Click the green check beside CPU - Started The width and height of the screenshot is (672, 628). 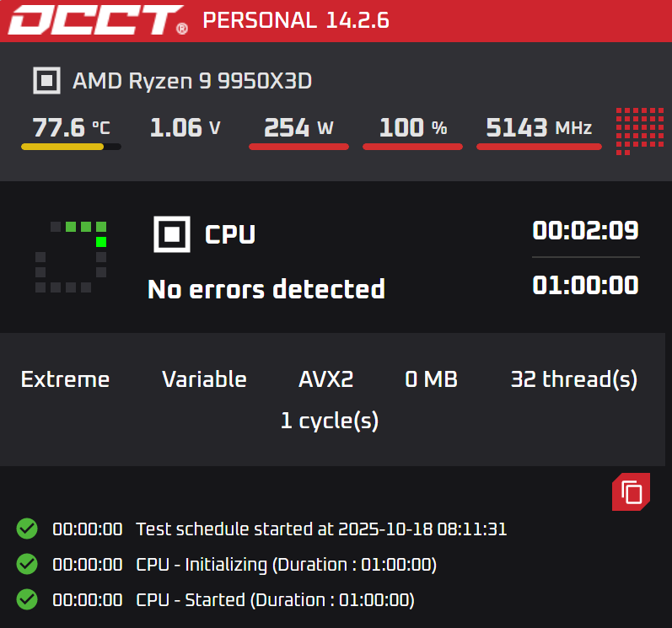(27, 599)
